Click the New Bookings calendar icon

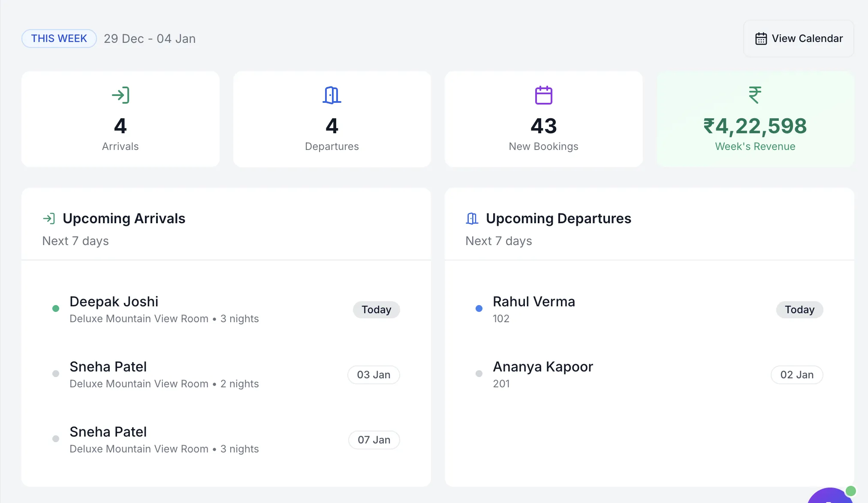(544, 95)
